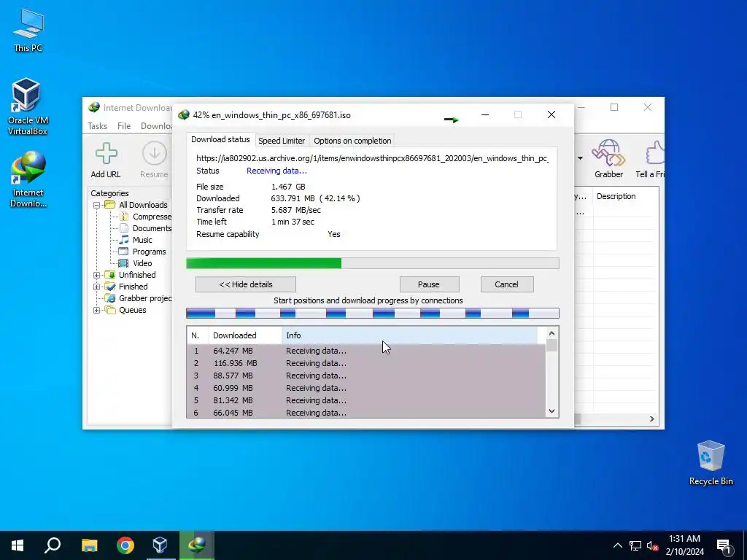747x560 pixels.
Task: Switch to VirtualBox taskbar icon
Action: tap(160, 545)
